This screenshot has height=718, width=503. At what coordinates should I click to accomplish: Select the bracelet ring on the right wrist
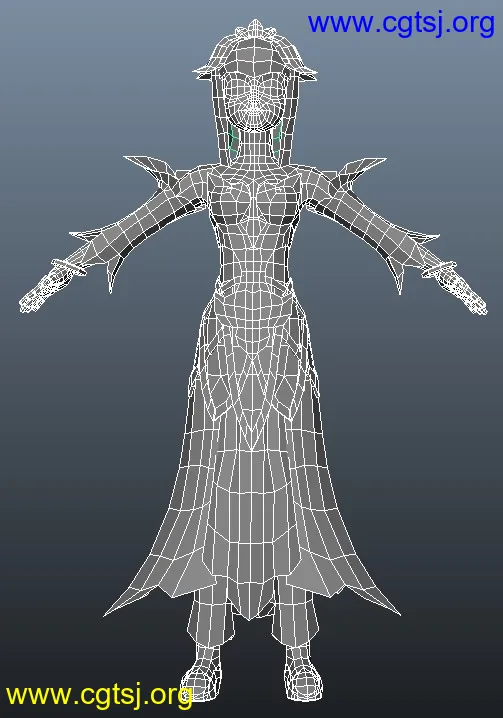[439, 269]
